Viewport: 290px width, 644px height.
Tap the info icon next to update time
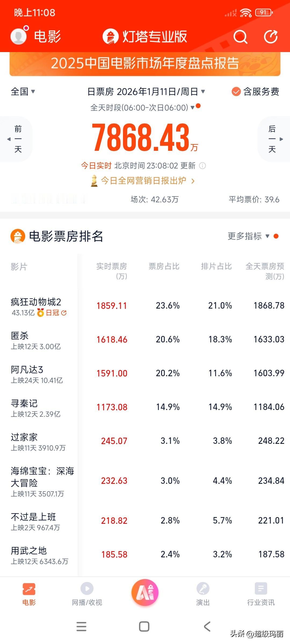(x=202, y=166)
